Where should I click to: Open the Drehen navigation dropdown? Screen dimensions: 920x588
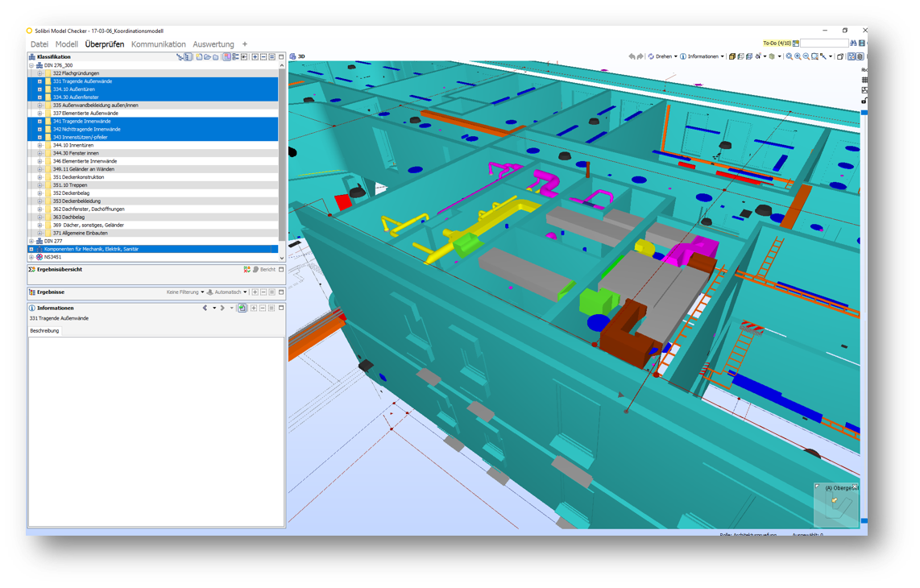(x=662, y=56)
